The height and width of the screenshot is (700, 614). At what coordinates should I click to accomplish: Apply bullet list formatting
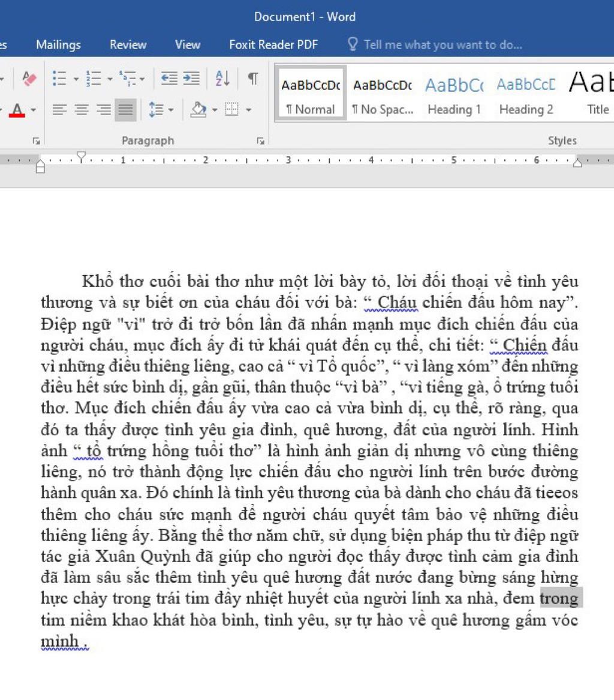(x=59, y=79)
